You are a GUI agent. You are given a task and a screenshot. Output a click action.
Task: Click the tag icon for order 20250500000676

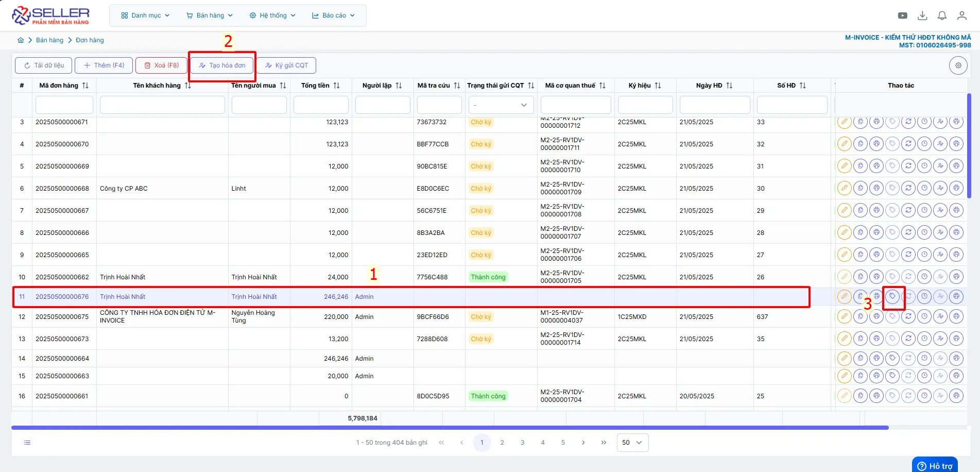click(892, 296)
